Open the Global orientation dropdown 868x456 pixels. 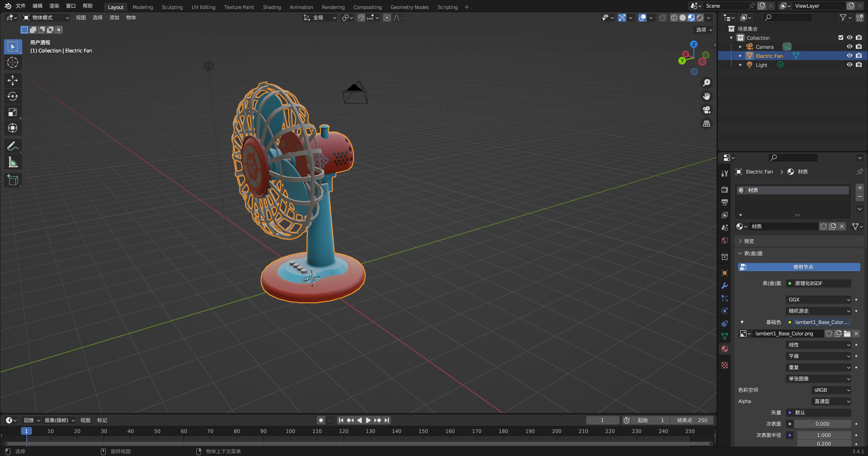click(x=320, y=18)
